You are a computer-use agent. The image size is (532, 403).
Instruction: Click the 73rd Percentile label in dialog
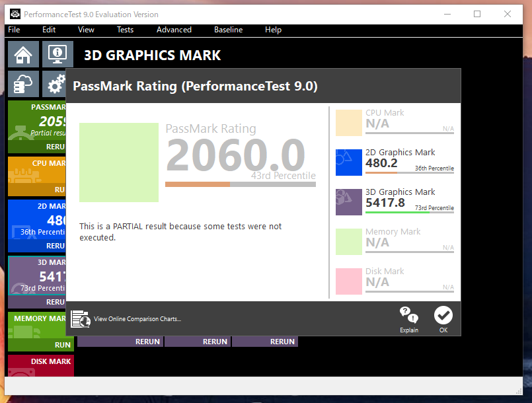434,208
